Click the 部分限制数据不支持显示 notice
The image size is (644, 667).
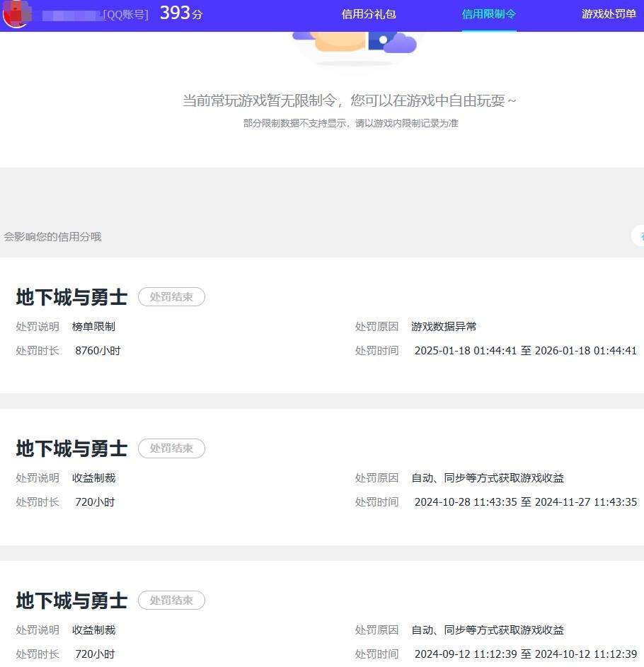pyautogui.click(x=350, y=123)
